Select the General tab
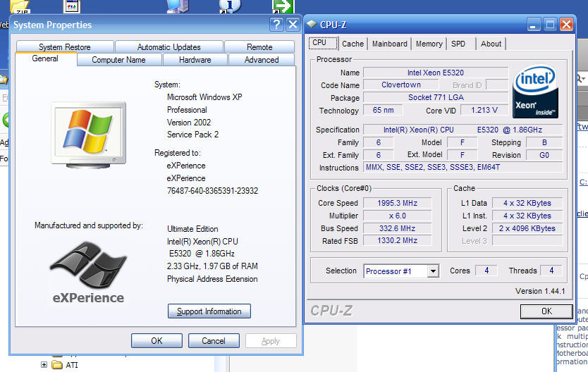Screen dimensions: 588x372 45,58
